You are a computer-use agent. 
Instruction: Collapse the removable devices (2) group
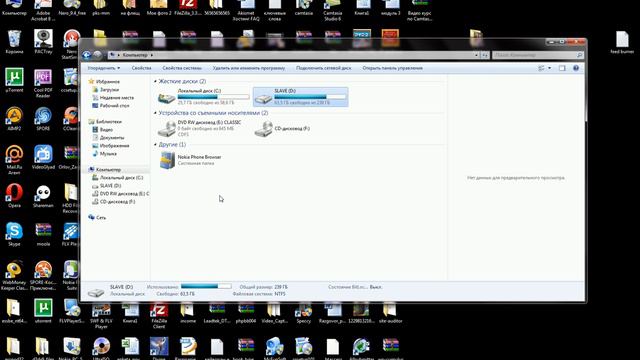point(155,113)
